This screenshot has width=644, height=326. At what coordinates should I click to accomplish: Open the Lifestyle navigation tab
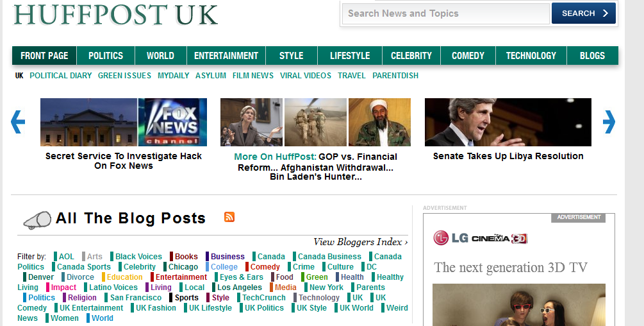(350, 55)
